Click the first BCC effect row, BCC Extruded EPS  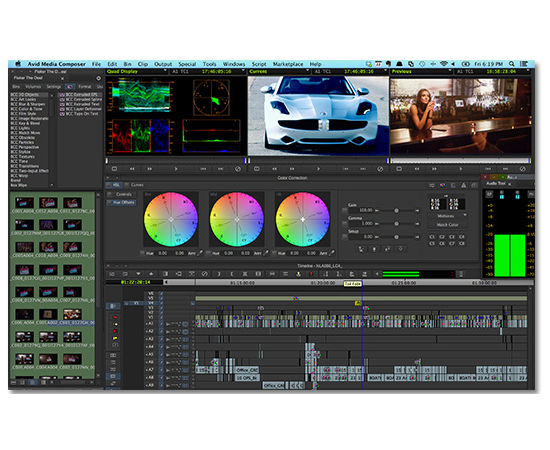80,95
